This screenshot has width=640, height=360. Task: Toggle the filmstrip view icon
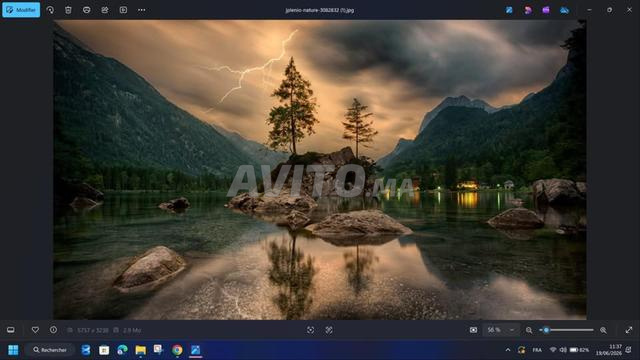[x=11, y=330]
